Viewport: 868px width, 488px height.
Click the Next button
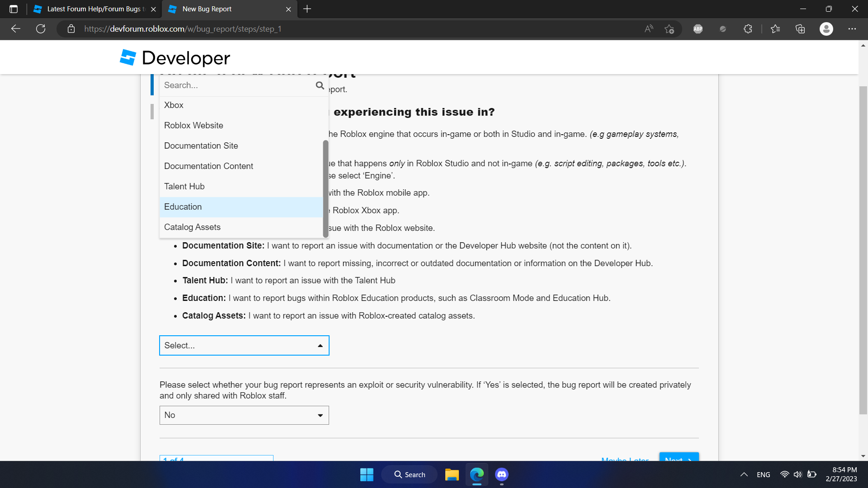click(678, 460)
